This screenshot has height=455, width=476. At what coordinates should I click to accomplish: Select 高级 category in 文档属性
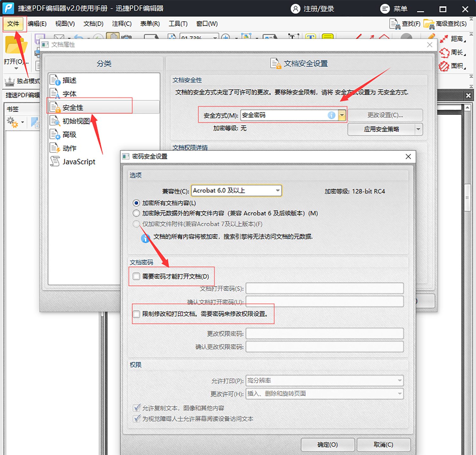pyautogui.click(x=104, y=135)
